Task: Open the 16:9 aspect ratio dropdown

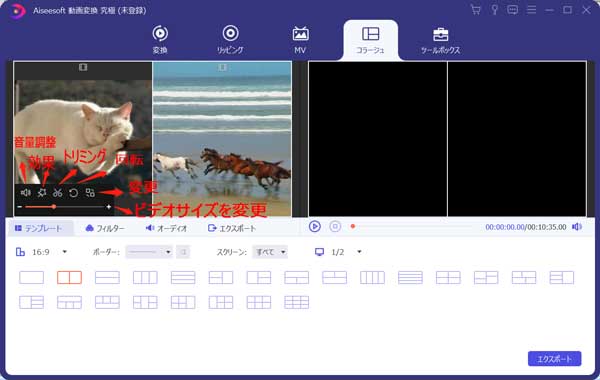Action: (49, 252)
